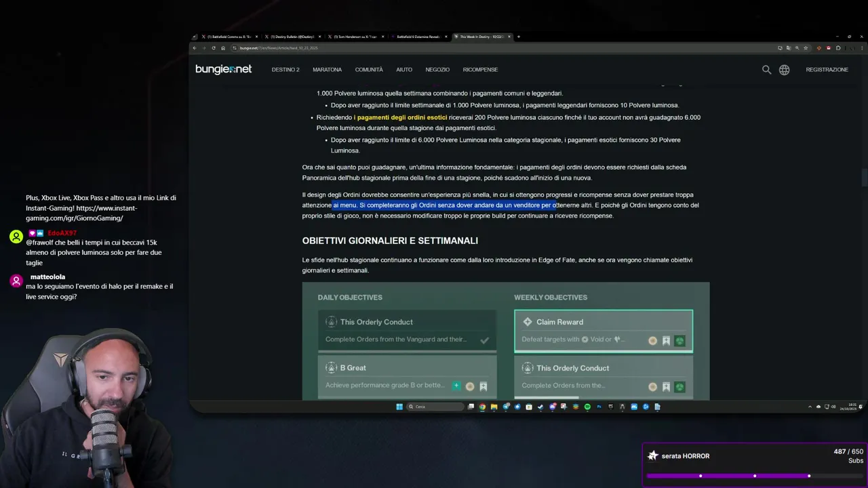Open Task View on the taskbar

(471, 407)
